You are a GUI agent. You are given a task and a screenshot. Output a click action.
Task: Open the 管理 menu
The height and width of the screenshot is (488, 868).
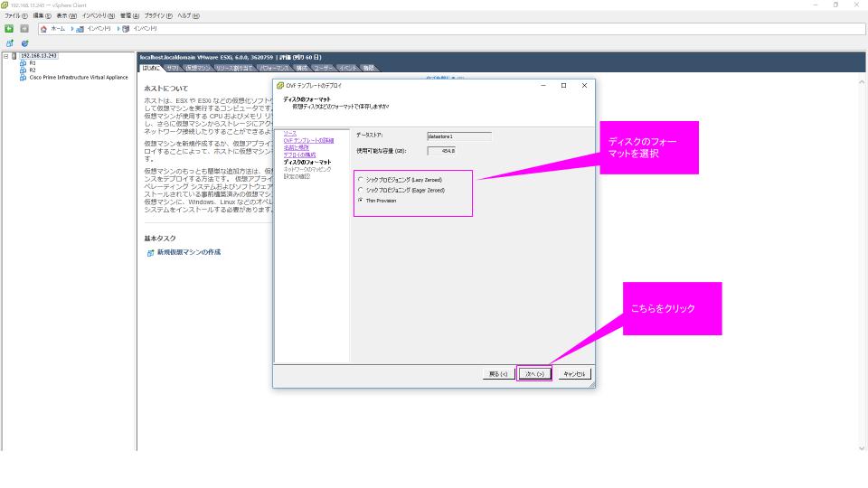129,15
